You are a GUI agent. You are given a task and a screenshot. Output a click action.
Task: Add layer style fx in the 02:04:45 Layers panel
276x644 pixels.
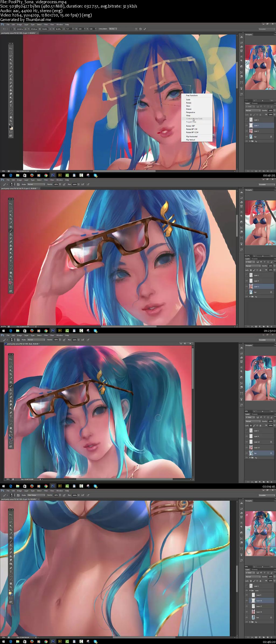[x=252, y=482]
